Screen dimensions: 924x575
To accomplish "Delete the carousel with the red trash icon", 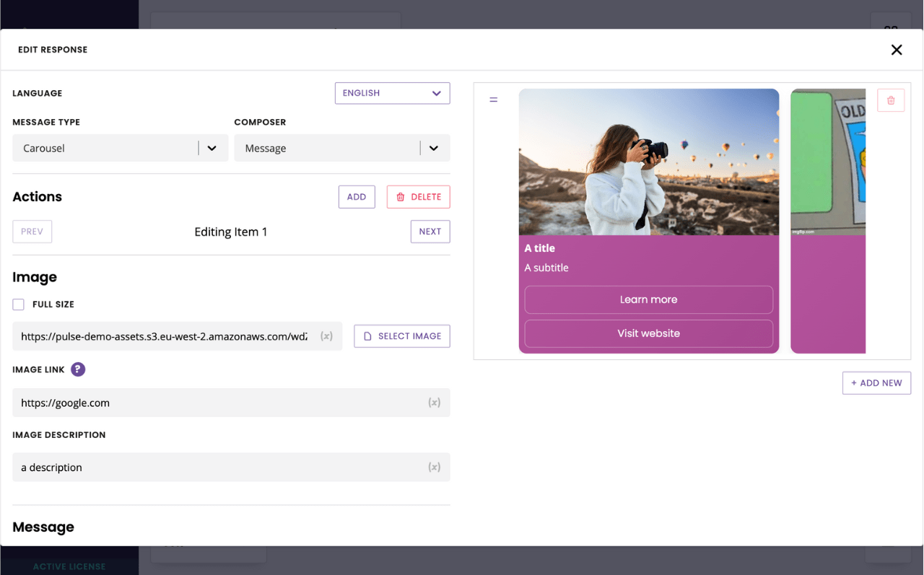I will (x=891, y=100).
